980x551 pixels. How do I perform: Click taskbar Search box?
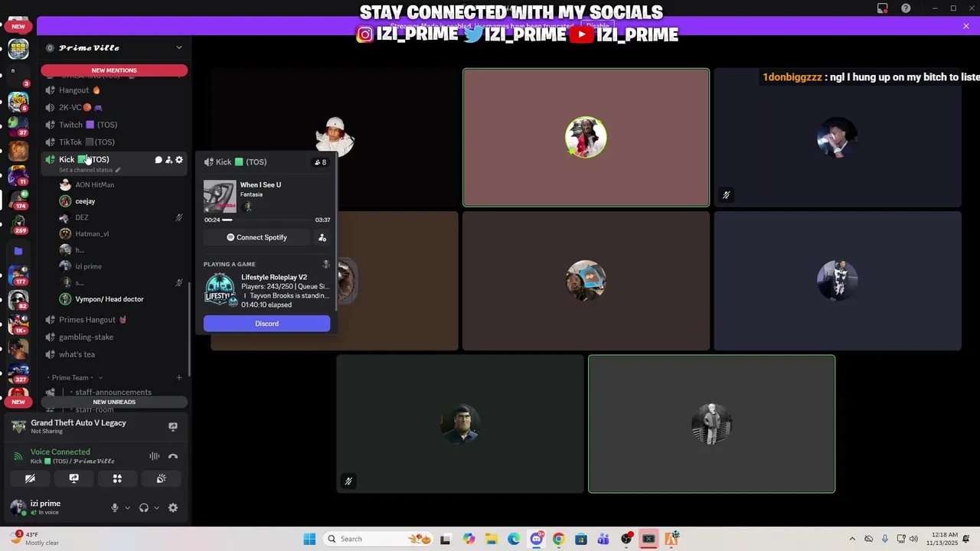pos(379,539)
